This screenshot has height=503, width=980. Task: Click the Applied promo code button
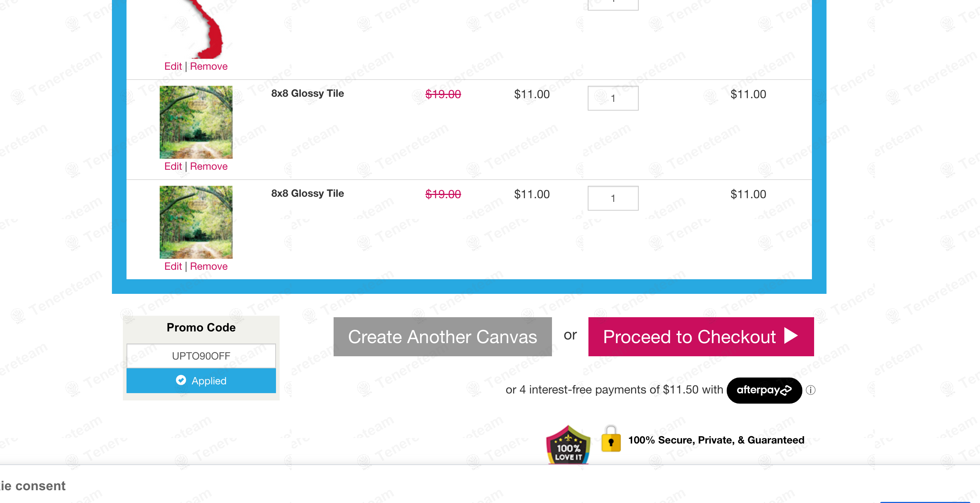pyautogui.click(x=201, y=380)
